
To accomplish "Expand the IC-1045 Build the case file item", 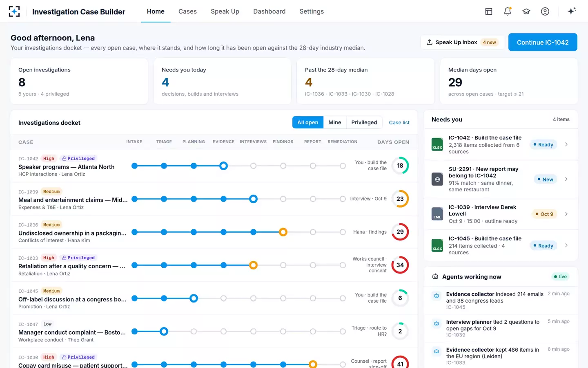I will pos(566,245).
